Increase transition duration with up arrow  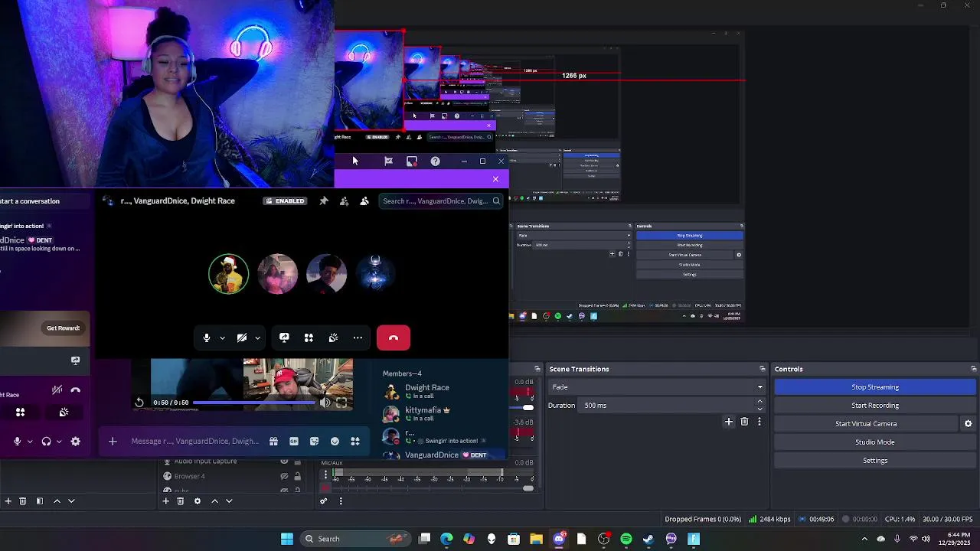click(x=759, y=401)
